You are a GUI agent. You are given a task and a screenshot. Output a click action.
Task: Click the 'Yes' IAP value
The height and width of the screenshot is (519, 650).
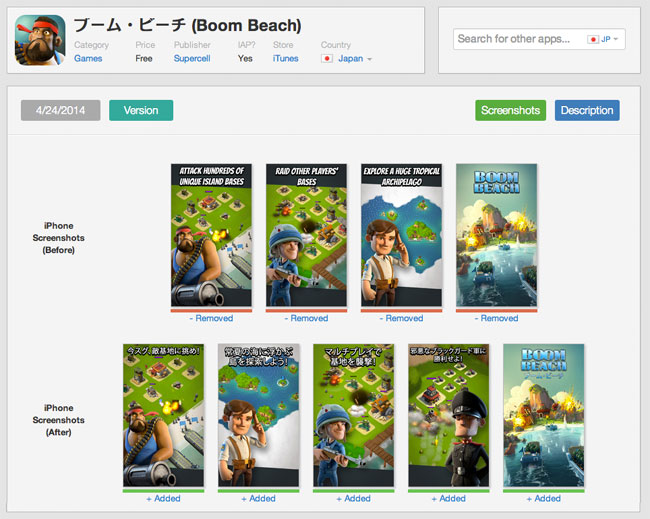[x=245, y=58]
